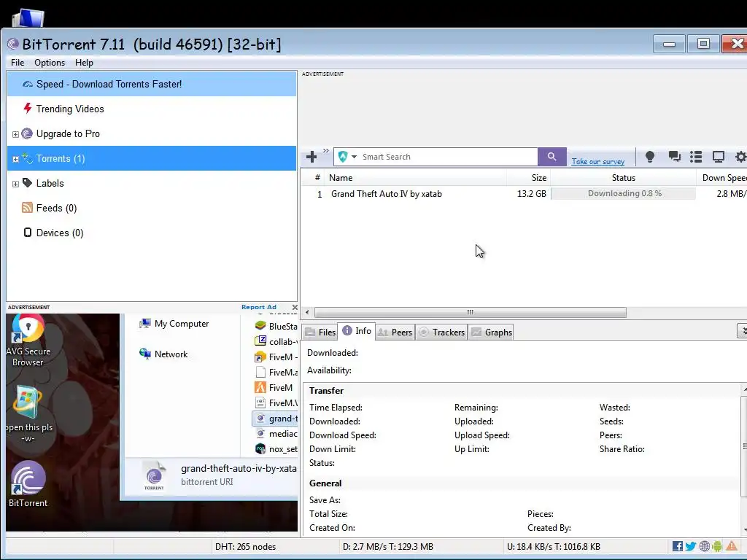Click the Twitter bird icon in status bar
Screen dimensions: 747x560
pyautogui.click(x=691, y=546)
